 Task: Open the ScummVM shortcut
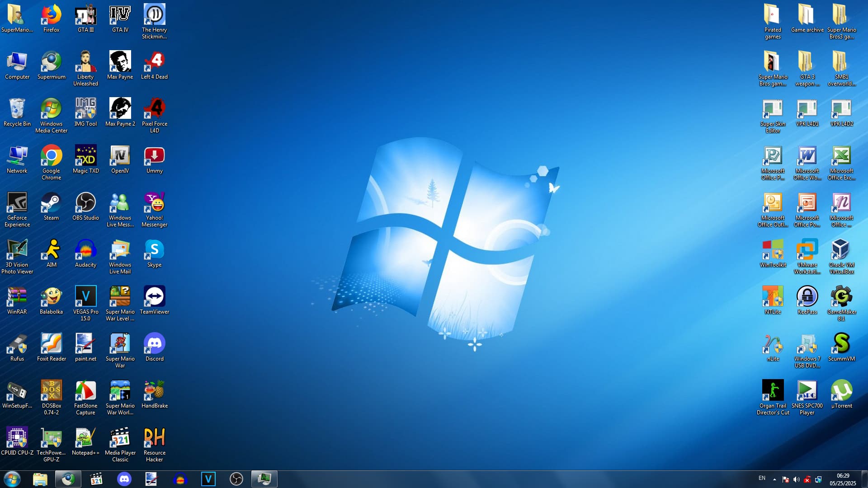pos(841,347)
